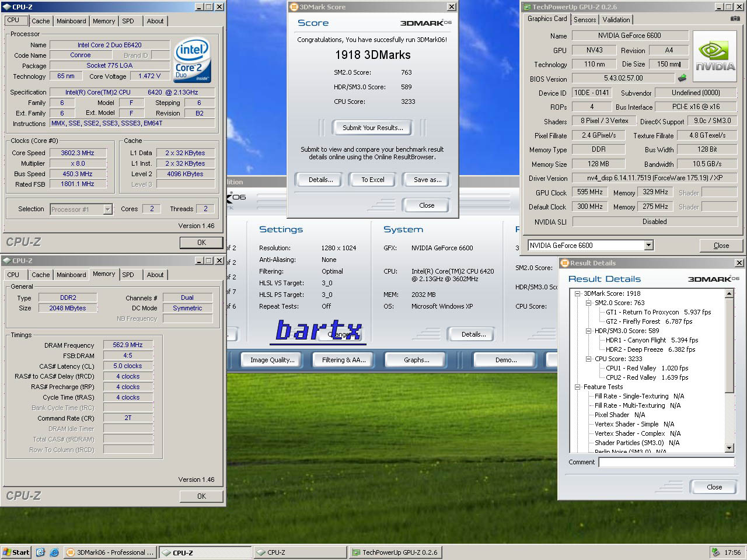Collapse the CPU Score: 3233 tree node
The height and width of the screenshot is (560, 747).
click(x=588, y=359)
